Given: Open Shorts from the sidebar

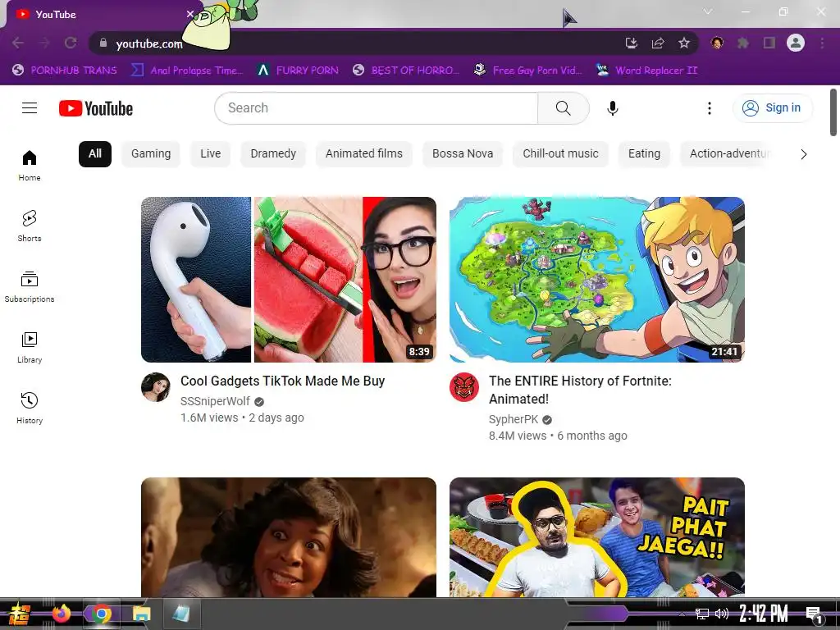Looking at the screenshot, I should pyautogui.click(x=30, y=226).
